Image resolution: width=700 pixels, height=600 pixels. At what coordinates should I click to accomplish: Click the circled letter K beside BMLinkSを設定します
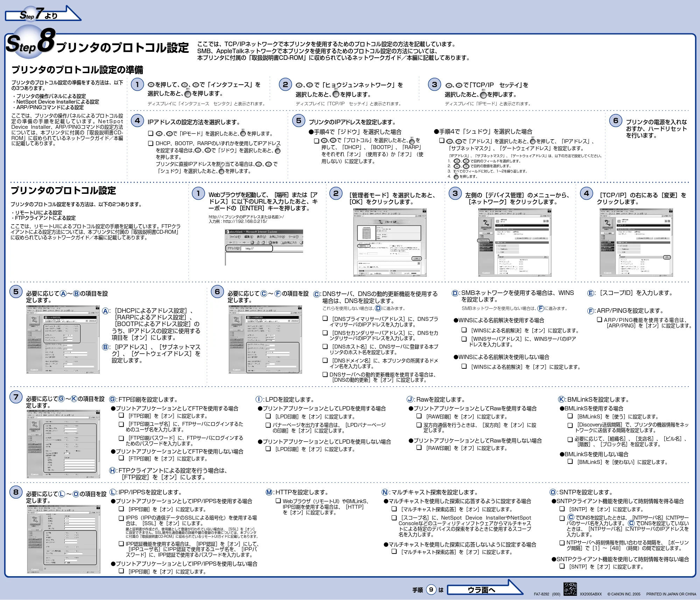[x=561, y=400]
